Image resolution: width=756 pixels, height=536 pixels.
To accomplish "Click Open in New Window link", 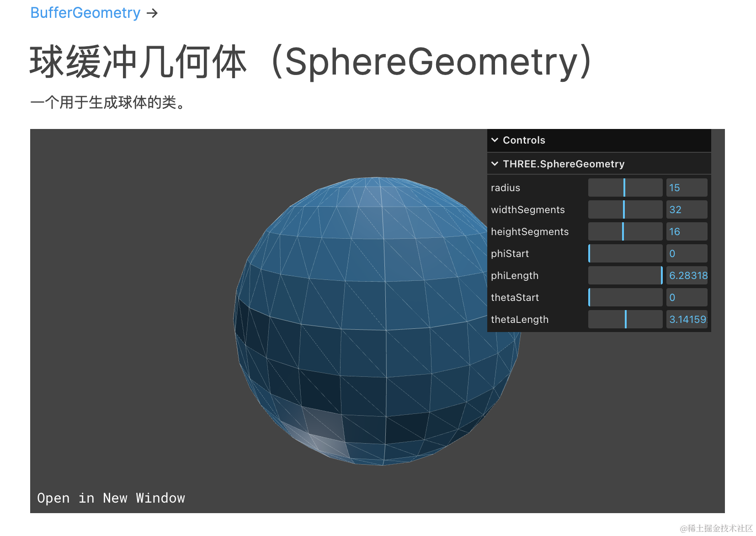I will point(111,498).
